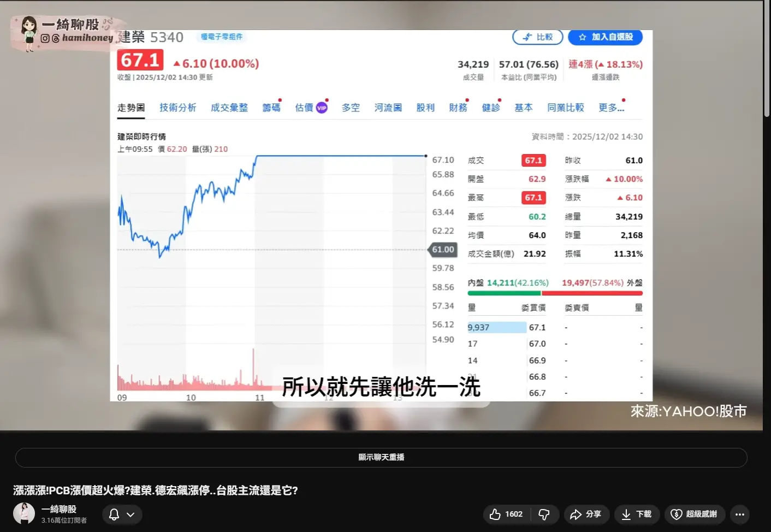Toggle the notification bell for the channel
The image size is (771, 532).
click(114, 514)
